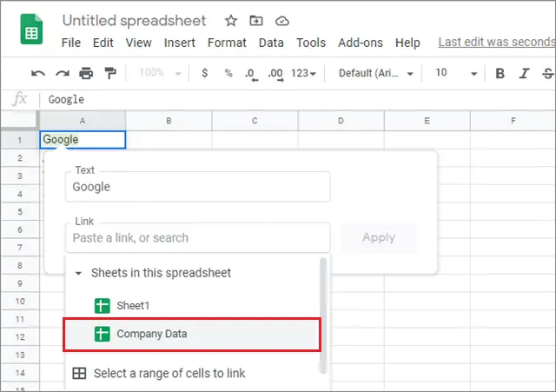Image resolution: width=556 pixels, height=392 pixels.
Task: Select column C header
Action: [255, 121]
